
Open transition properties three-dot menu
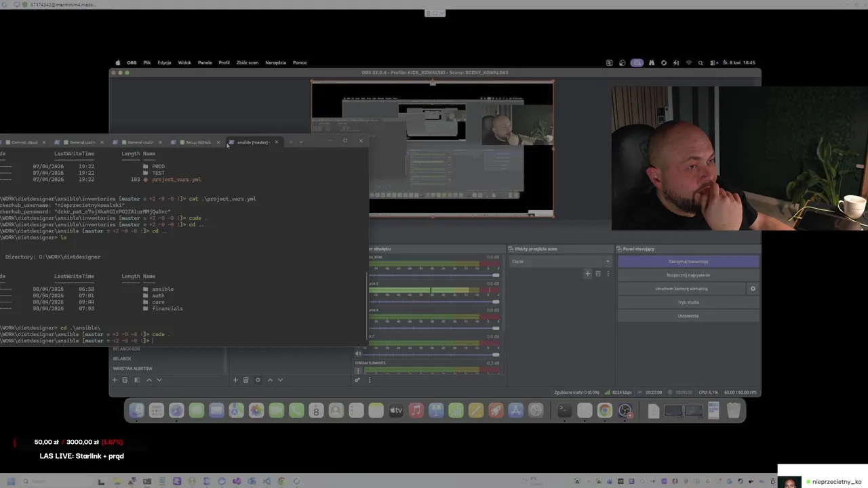click(x=608, y=274)
